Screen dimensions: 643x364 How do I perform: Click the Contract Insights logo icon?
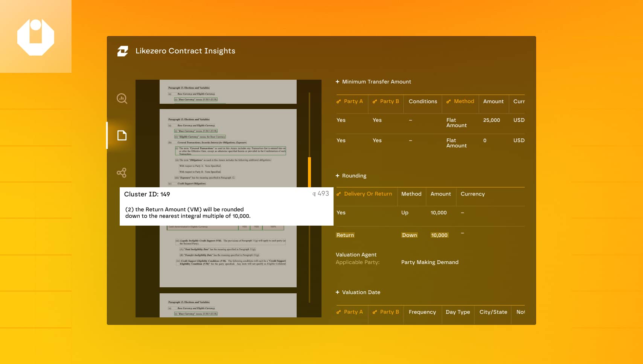click(x=123, y=51)
